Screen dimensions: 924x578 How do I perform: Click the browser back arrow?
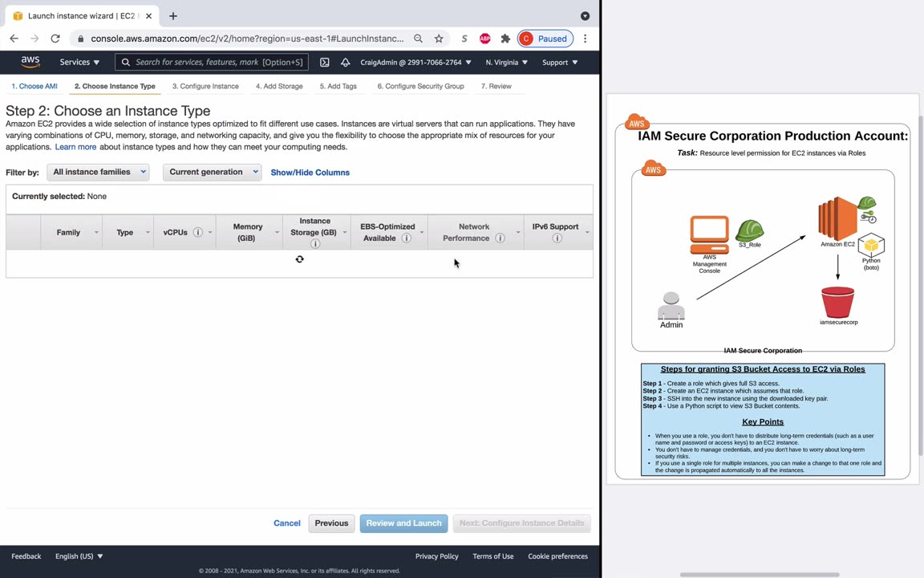pos(14,39)
